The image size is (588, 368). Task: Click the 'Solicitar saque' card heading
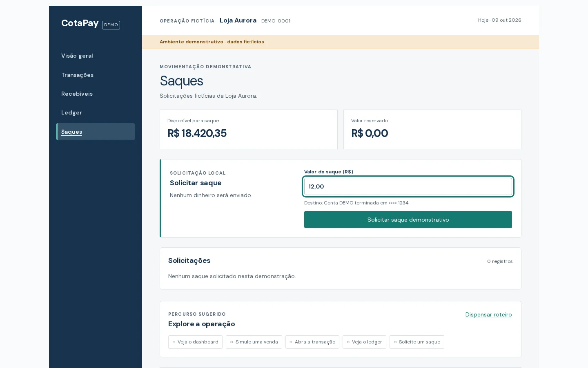pyautogui.click(x=196, y=183)
